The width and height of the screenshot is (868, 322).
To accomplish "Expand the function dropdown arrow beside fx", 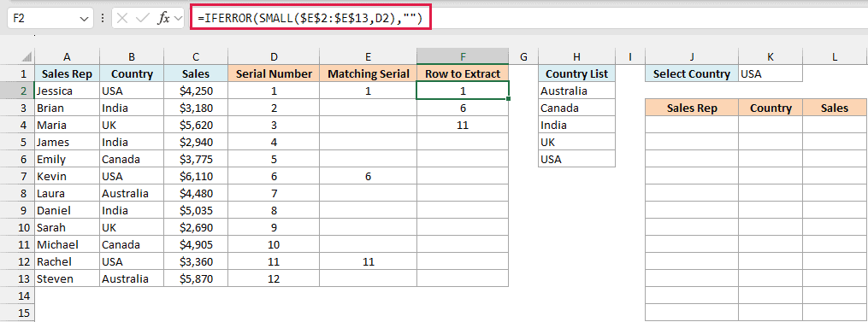I will pyautogui.click(x=178, y=19).
